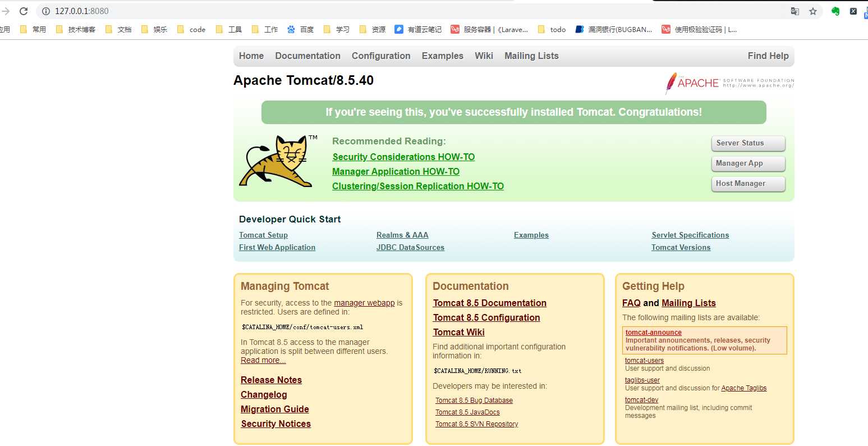Click the Server Status button
Image resolution: width=868 pixels, height=446 pixels.
pyautogui.click(x=748, y=143)
